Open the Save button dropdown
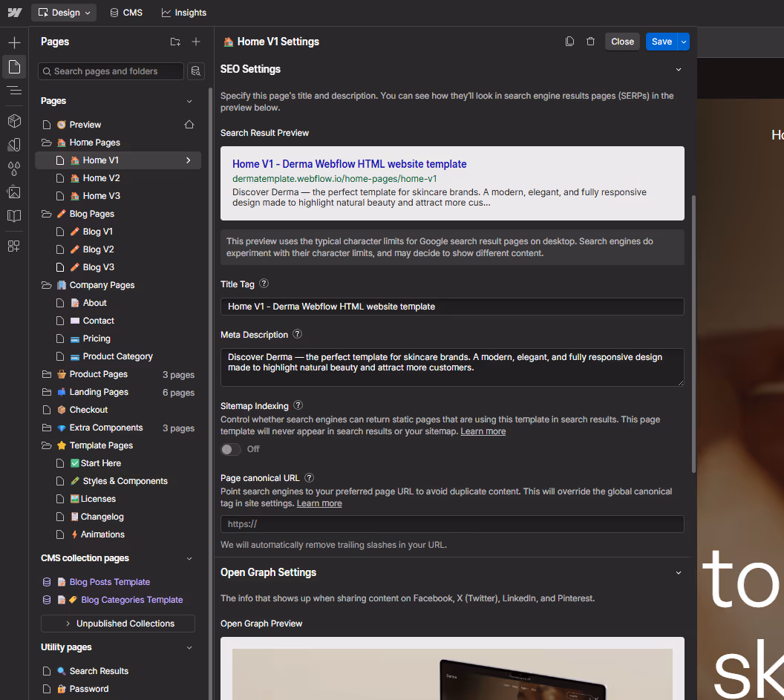784x700 pixels. point(684,42)
